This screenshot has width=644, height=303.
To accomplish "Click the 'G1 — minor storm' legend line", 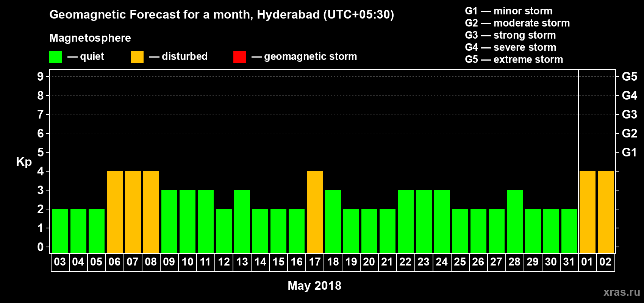I will [509, 11].
